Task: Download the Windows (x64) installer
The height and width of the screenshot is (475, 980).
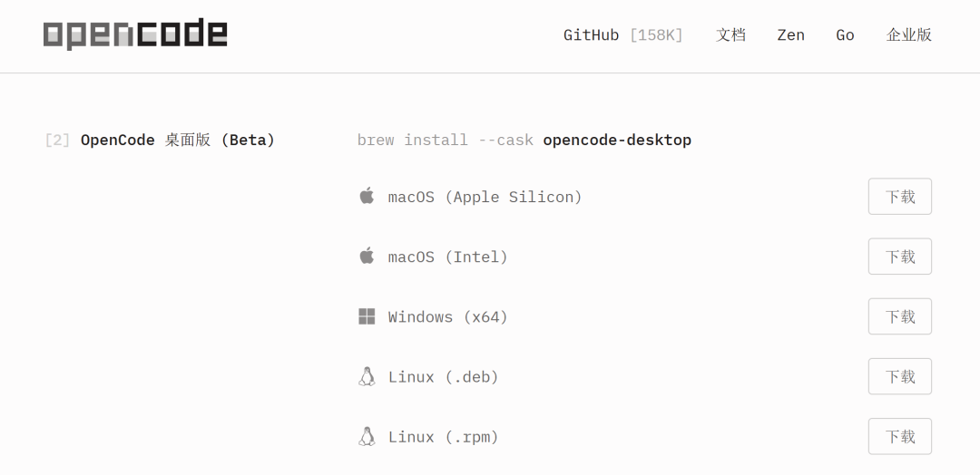Action: pyautogui.click(x=900, y=316)
